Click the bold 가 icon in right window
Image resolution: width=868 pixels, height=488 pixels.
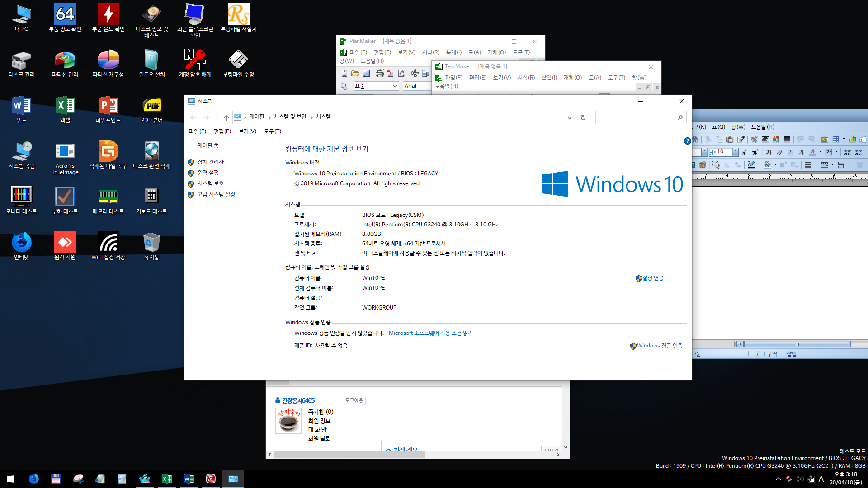coord(769,152)
